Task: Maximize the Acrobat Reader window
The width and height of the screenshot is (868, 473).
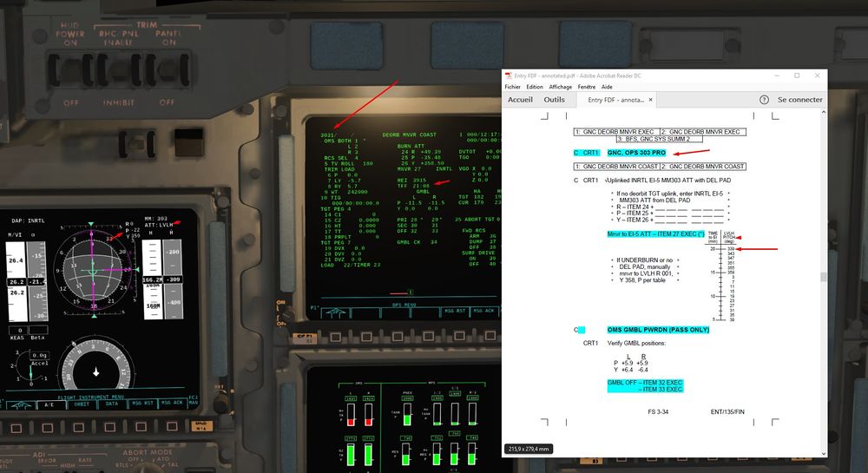Action: [x=797, y=76]
